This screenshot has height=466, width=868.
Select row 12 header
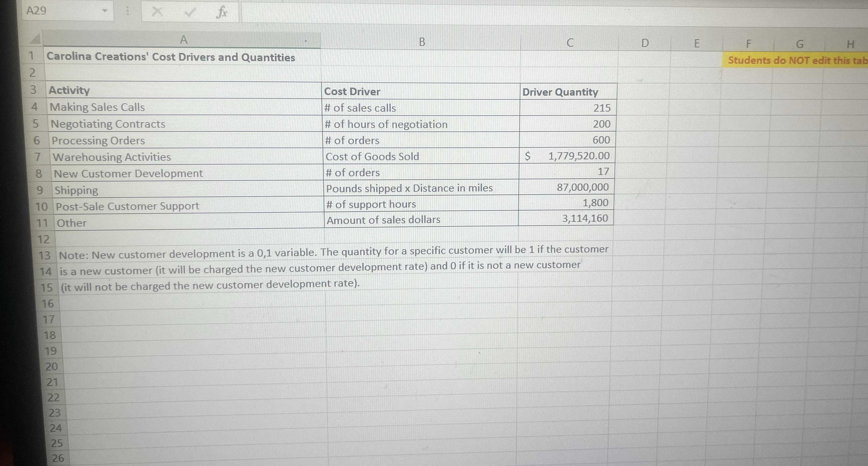[x=44, y=239]
